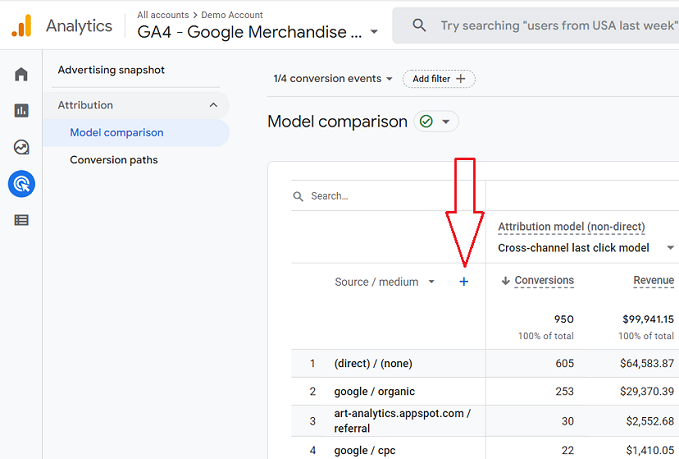This screenshot has width=679, height=459.
Task: Click the $29,370.39 revenue value
Action: [647, 391]
